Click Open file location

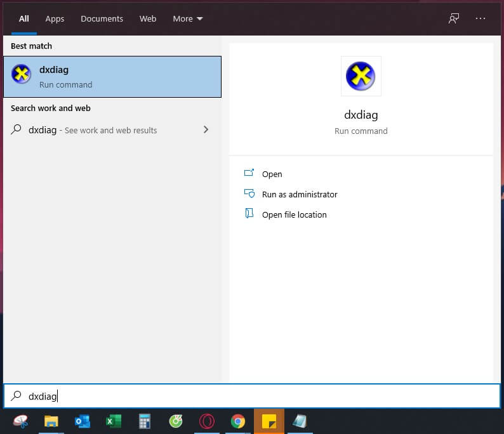pos(294,214)
